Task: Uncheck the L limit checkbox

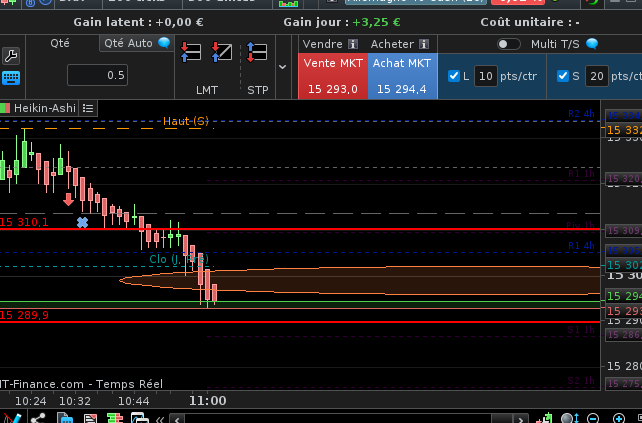Action: pyautogui.click(x=454, y=76)
